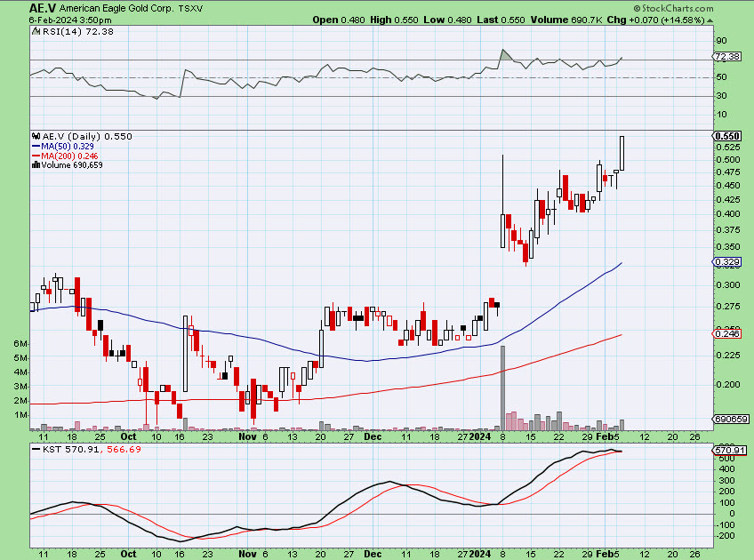Click the Oct label on the price chart date axis
This screenshot has width=754, height=560.
point(128,437)
